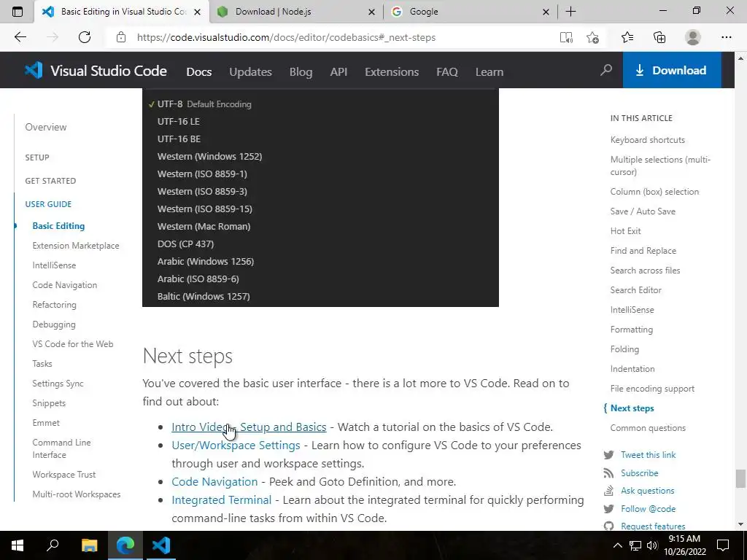Open the site search magnifier icon
Screen dimensions: 747x560
click(x=606, y=71)
